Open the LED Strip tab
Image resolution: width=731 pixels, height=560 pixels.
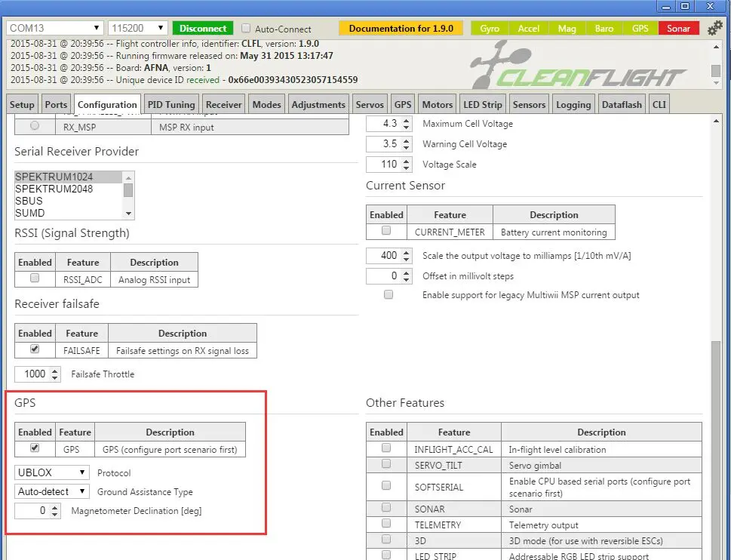(483, 104)
